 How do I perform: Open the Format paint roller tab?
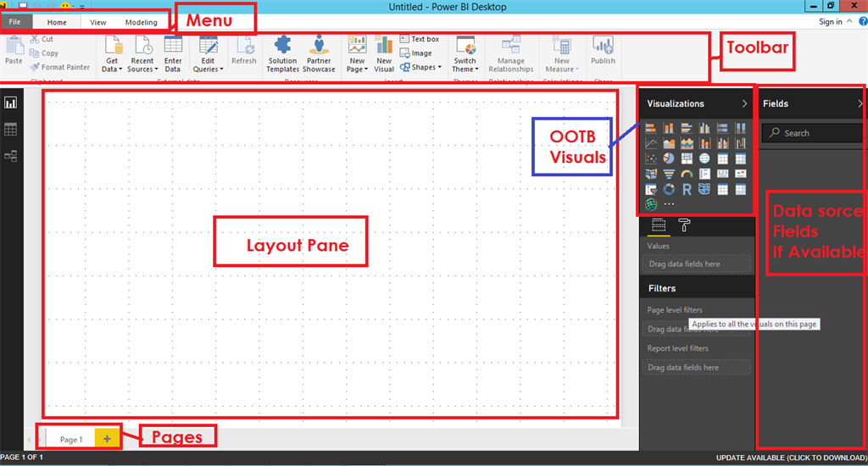[x=684, y=225]
